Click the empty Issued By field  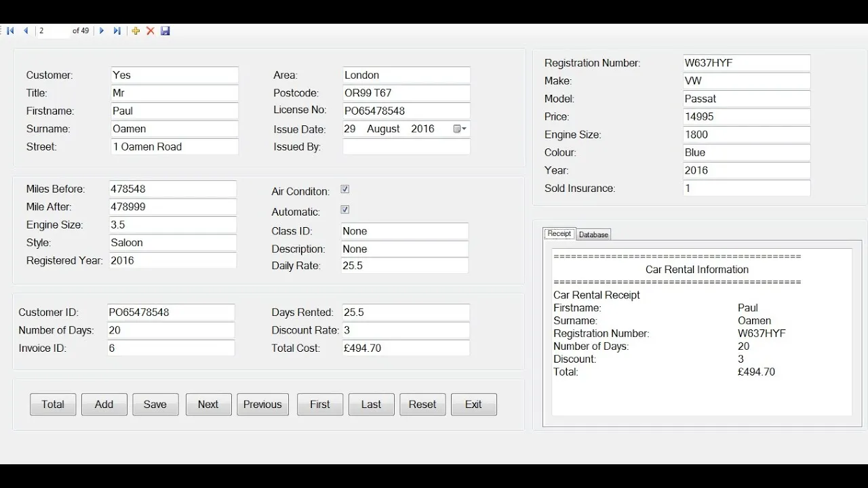[x=406, y=146]
